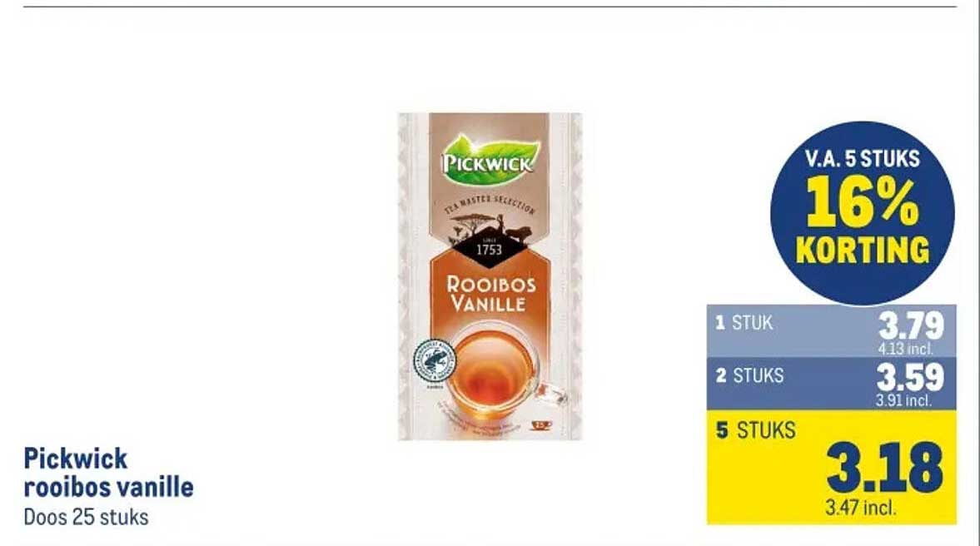Viewport: 980px width, 546px height.
Task: Click the 1753 black diamond emblem
Action: (x=489, y=248)
